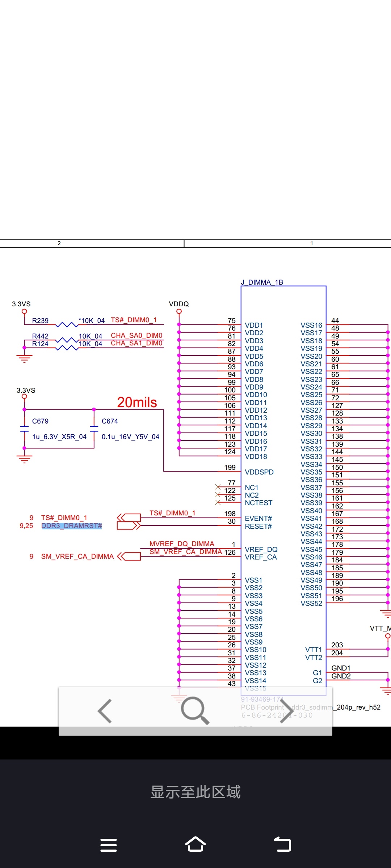Tap the J_DIMMA_1B component label
This screenshot has width=391, height=868.
coord(262,282)
